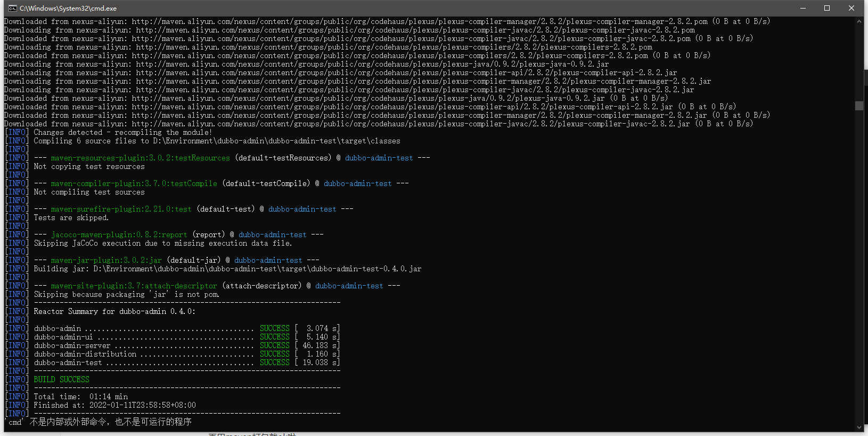Viewport: 868px width, 436px height.
Task: Click the 'Compiling 6 source files' line
Action: pyautogui.click(x=217, y=141)
